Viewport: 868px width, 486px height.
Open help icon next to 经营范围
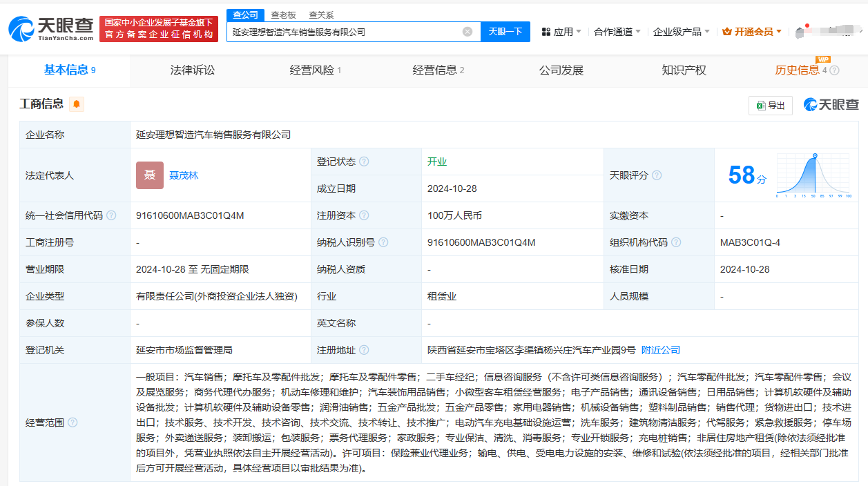pos(73,422)
